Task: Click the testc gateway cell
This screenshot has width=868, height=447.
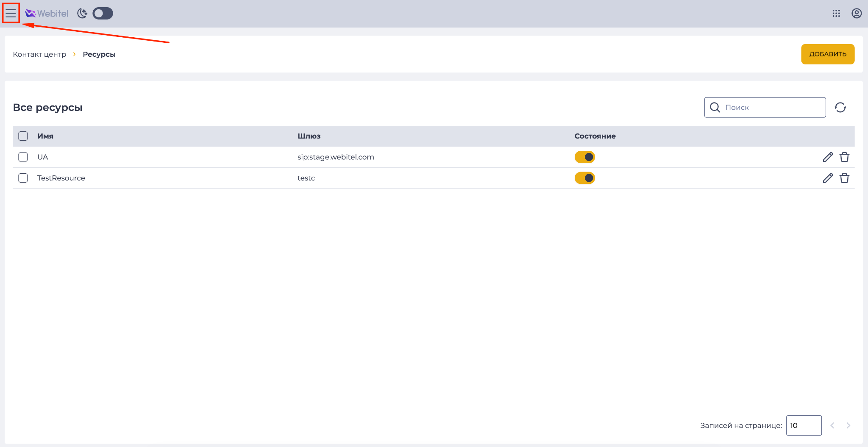Action: pyautogui.click(x=306, y=178)
